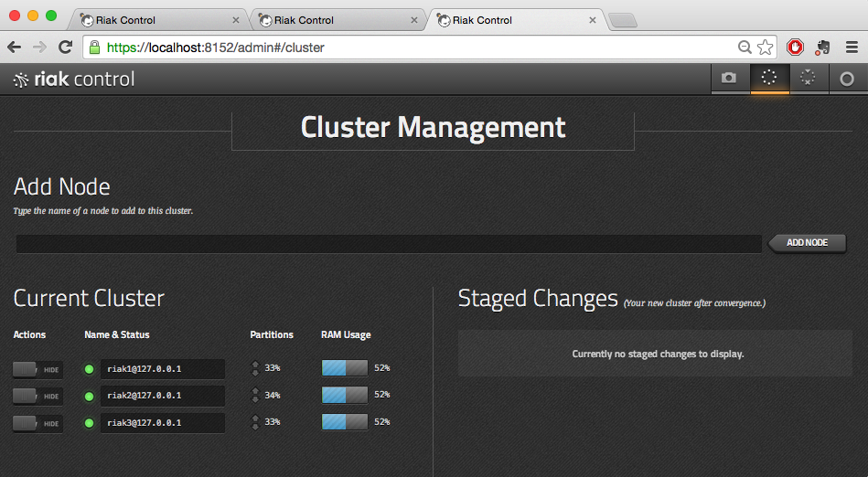Click the Staged Changes heading

pyautogui.click(x=538, y=299)
